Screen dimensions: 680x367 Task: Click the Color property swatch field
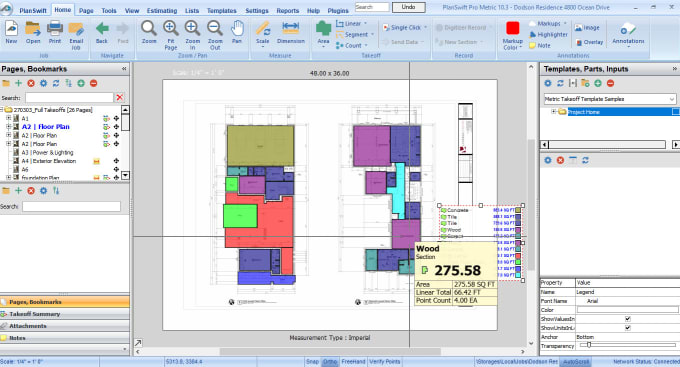click(x=627, y=310)
